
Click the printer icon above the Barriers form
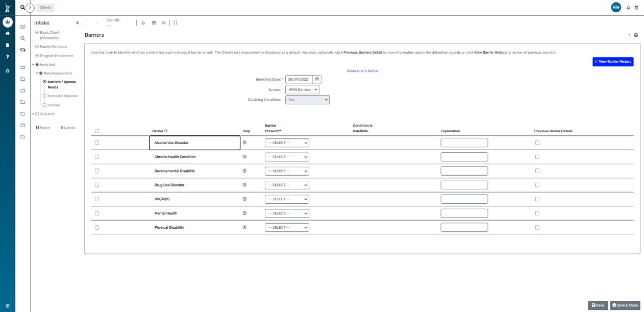pyautogui.click(x=635, y=34)
